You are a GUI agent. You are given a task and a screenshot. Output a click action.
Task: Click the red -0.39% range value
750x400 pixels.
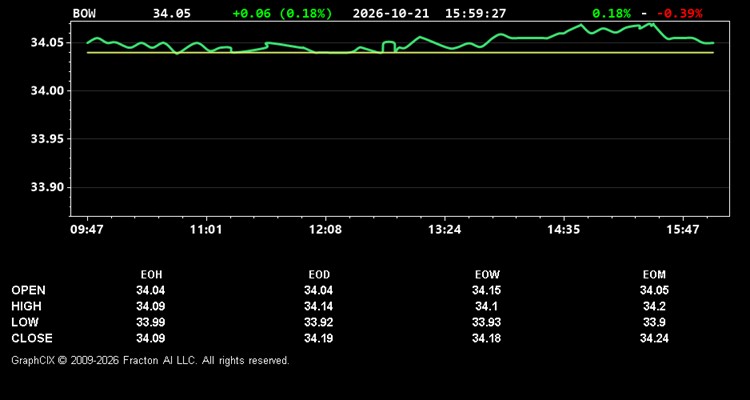680,13
